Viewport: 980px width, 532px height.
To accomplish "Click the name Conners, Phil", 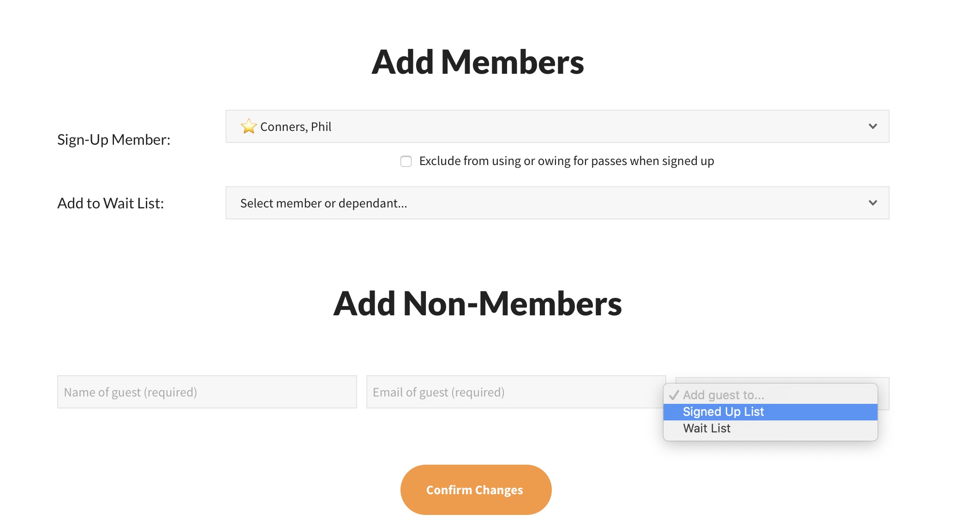I will 296,127.
